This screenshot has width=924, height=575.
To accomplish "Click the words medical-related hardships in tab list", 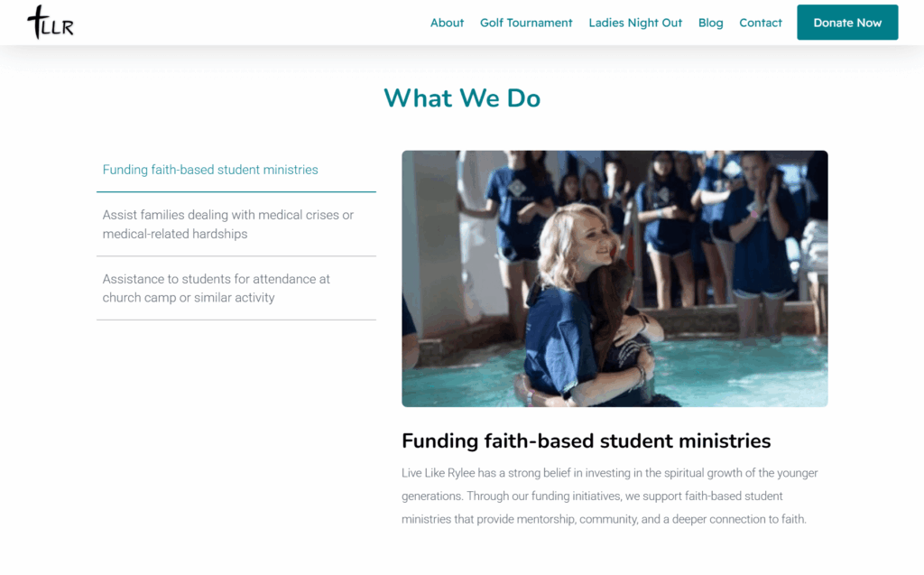I will (x=175, y=234).
